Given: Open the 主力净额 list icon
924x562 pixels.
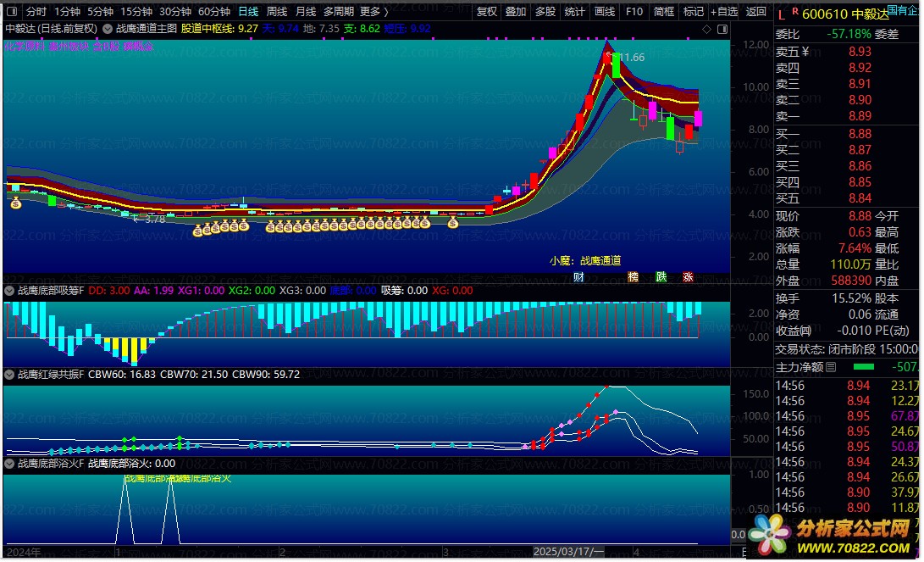Looking at the screenshot, I should click(x=830, y=367).
